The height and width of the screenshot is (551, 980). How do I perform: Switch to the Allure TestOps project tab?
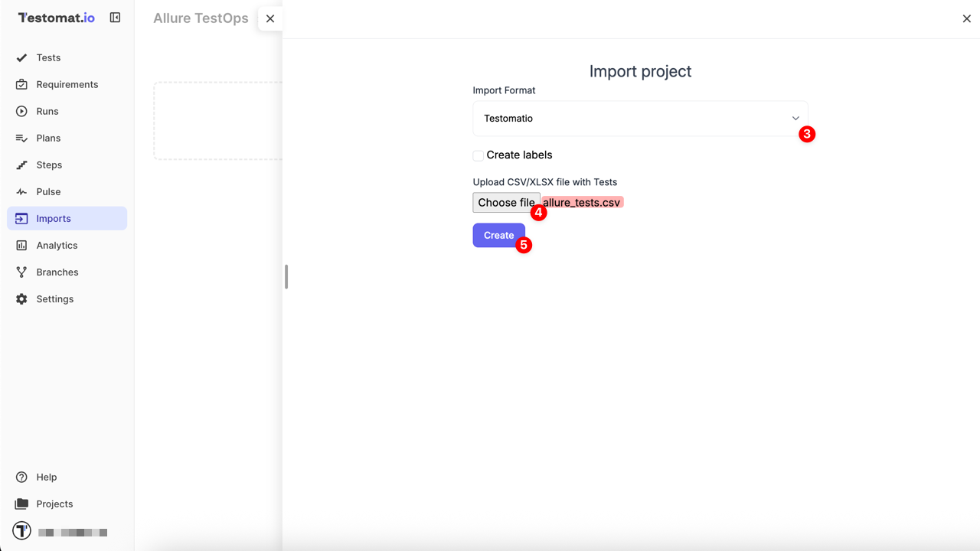tap(201, 18)
